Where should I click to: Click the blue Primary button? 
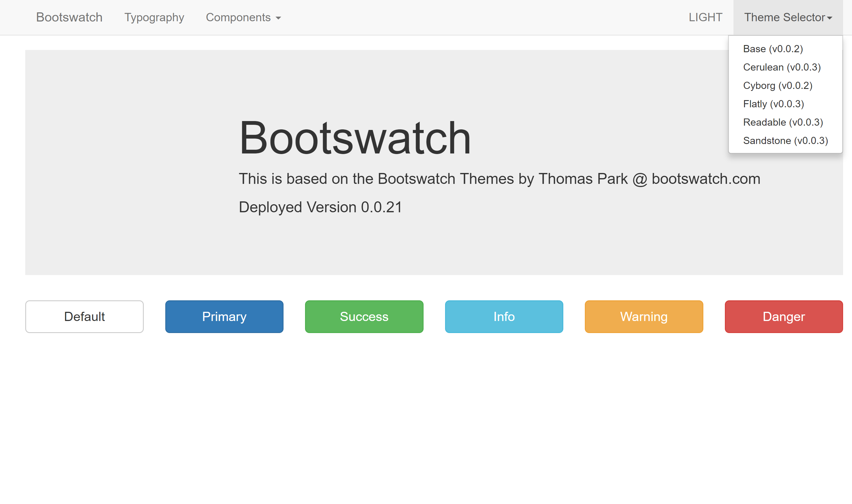pyautogui.click(x=224, y=316)
